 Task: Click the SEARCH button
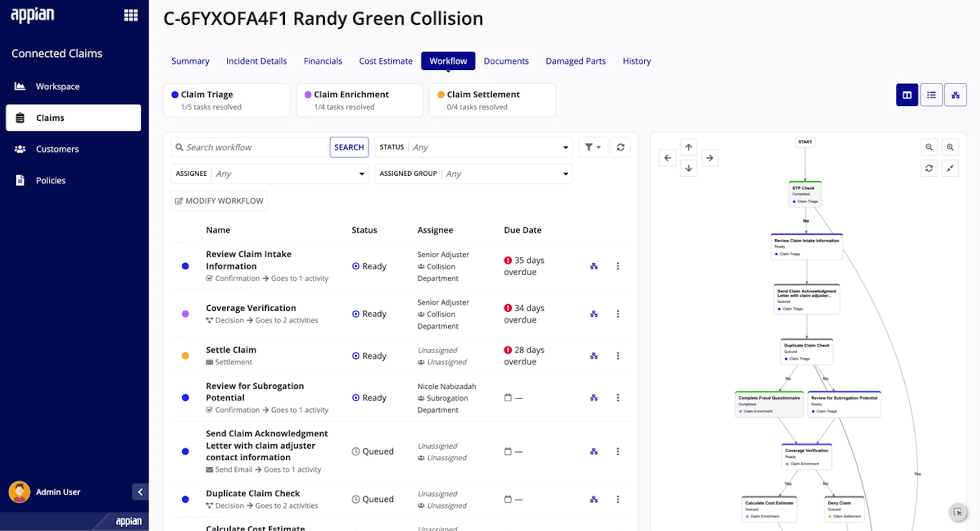349,147
